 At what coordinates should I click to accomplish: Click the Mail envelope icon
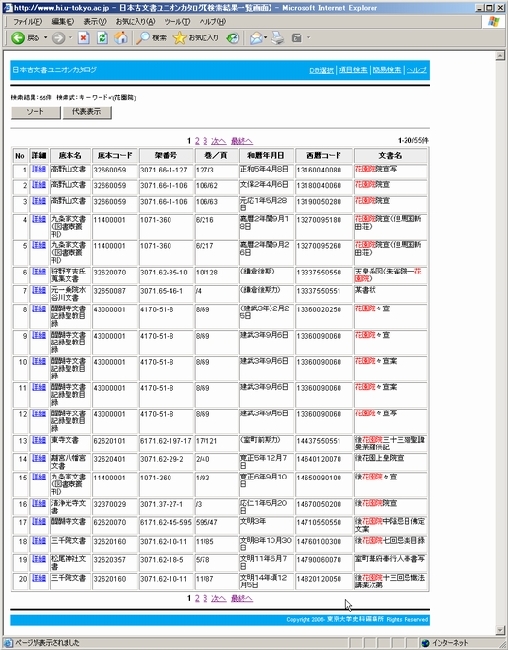(256, 38)
